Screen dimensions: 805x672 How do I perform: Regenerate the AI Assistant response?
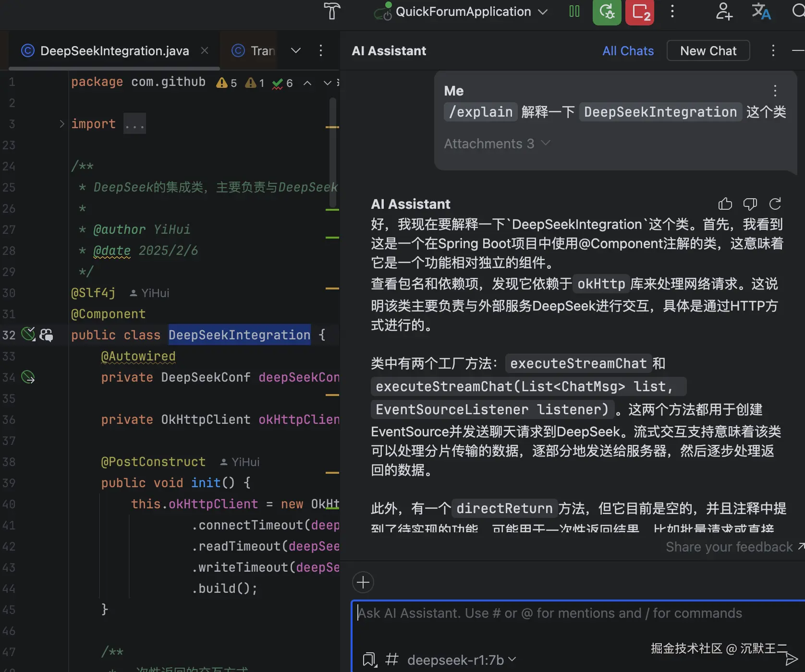click(x=775, y=204)
